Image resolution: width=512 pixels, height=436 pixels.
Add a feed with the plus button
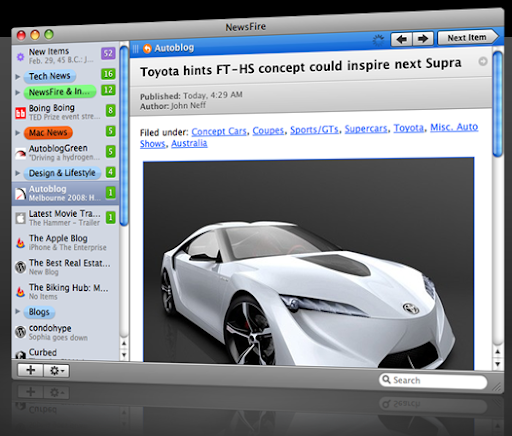pyautogui.click(x=30, y=370)
